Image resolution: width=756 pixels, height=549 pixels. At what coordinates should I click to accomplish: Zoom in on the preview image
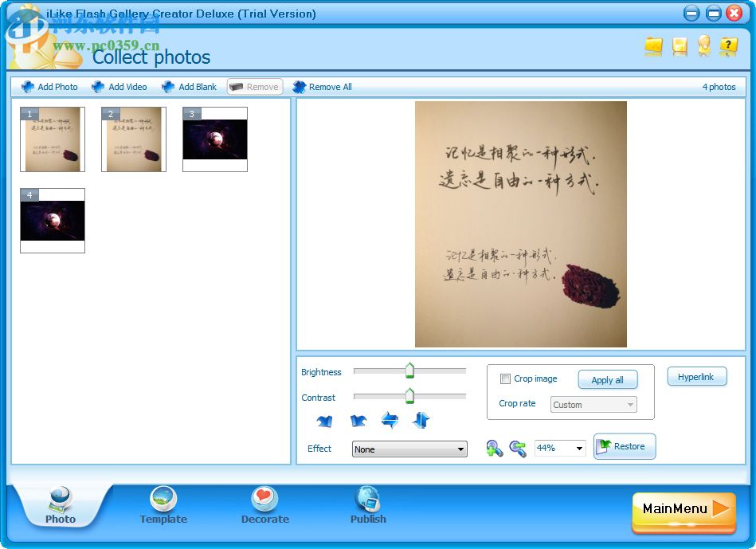click(x=494, y=448)
